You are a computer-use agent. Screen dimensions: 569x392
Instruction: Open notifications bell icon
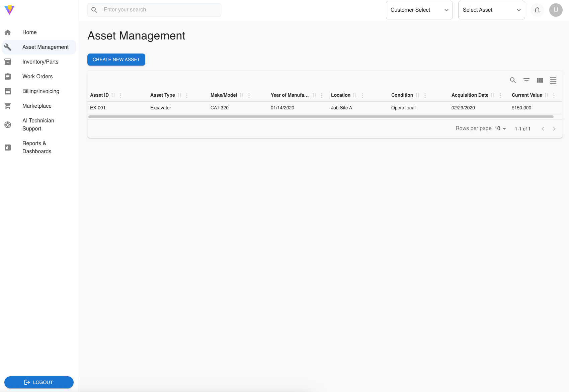(x=537, y=10)
